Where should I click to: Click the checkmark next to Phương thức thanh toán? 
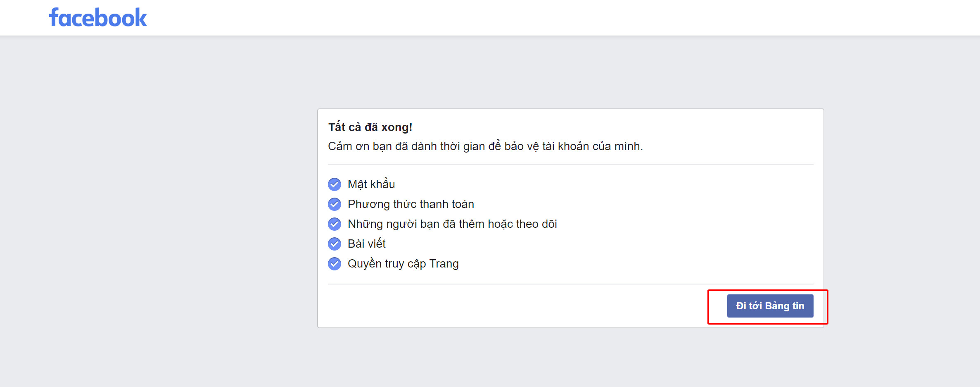click(x=335, y=204)
